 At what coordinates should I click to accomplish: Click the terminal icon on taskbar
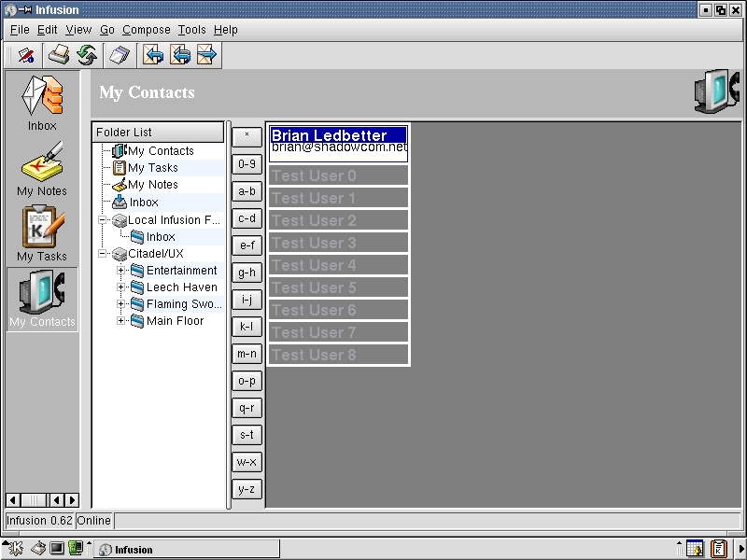pos(57,549)
